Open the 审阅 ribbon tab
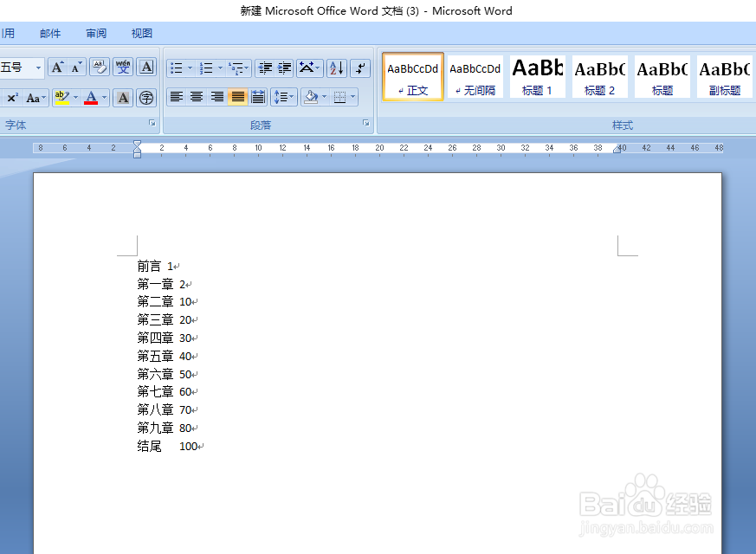 coord(96,33)
